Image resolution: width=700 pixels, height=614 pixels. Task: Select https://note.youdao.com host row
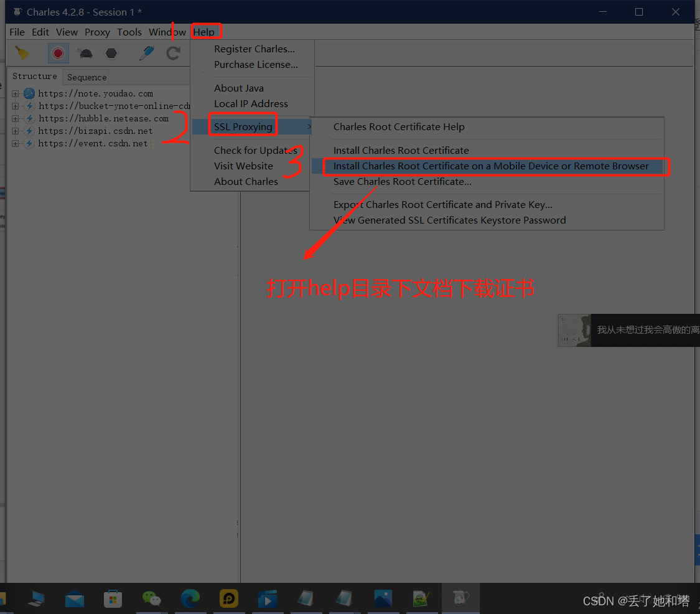pos(96,93)
